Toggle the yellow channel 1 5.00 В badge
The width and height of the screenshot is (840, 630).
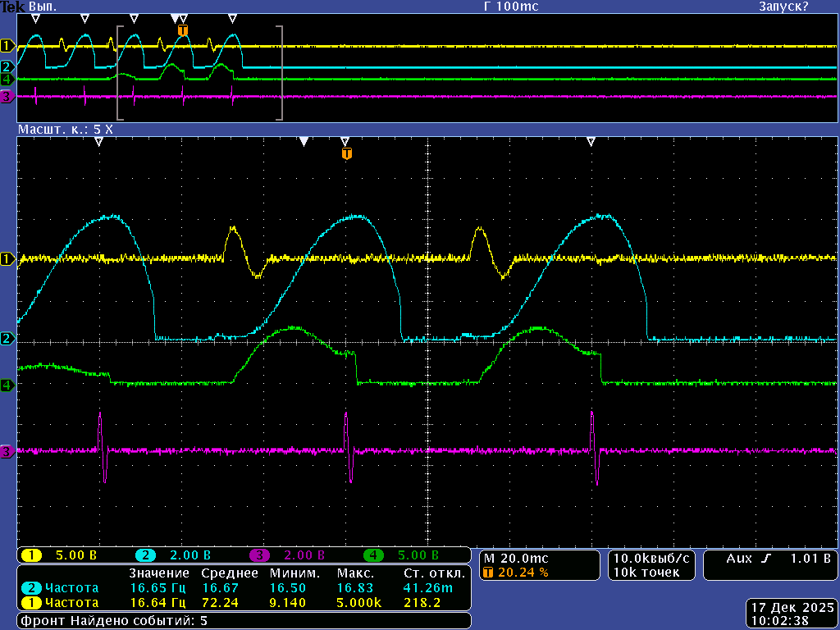click(33, 555)
